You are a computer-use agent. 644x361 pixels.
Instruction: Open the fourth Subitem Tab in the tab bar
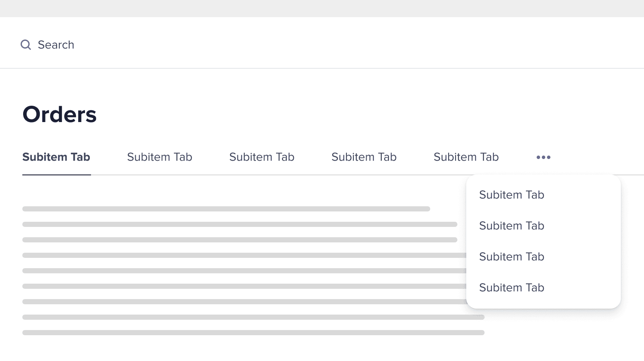click(364, 157)
